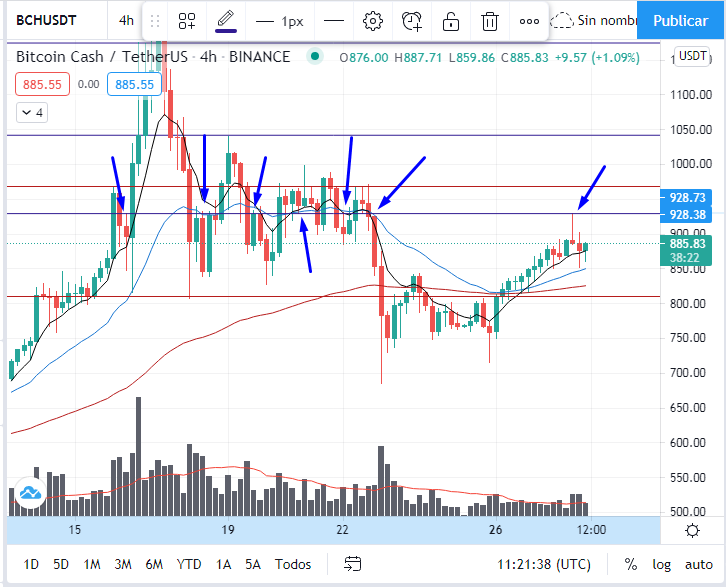Toggle log scale mode
This screenshot has height=587, width=726.
pos(661,565)
